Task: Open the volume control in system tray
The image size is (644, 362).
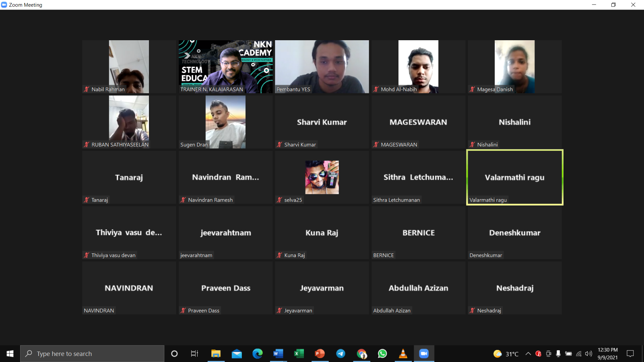Action: 588,354
